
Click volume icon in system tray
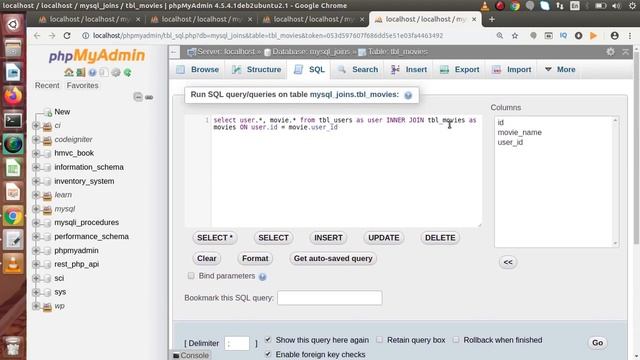pos(616,6)
